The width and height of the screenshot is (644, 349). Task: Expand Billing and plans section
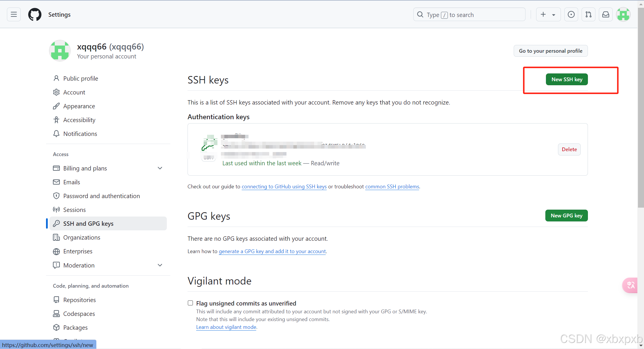pos(160,168)
